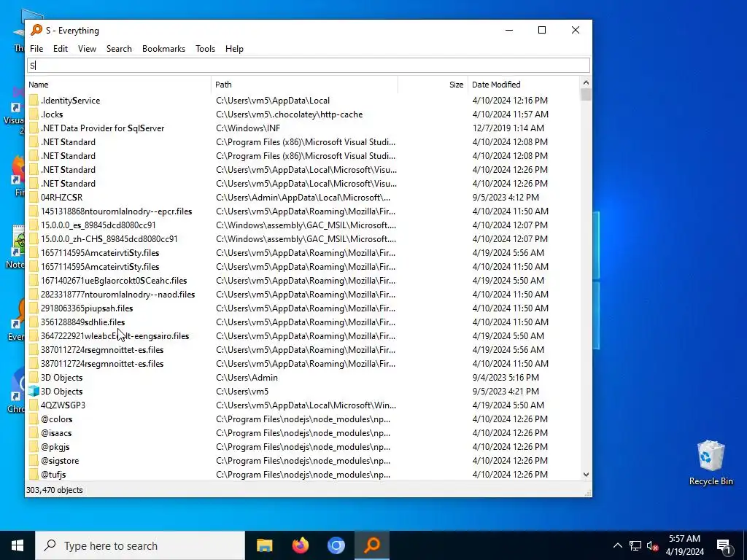Viewport: 747px width, 560px height.
Task: Select the blue 3D Objects icon for vm5
Action: click(34, 391)
